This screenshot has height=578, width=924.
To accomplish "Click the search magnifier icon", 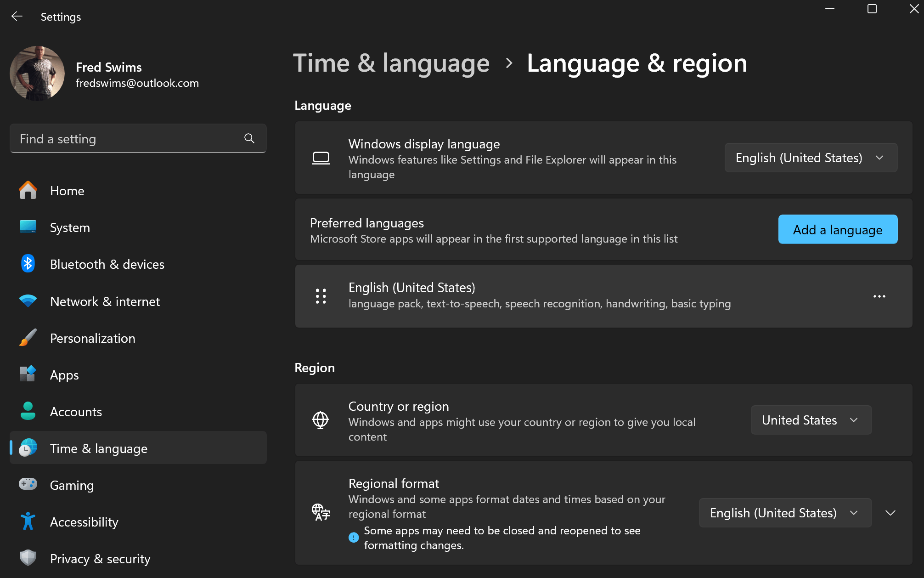I will (249, 138).
